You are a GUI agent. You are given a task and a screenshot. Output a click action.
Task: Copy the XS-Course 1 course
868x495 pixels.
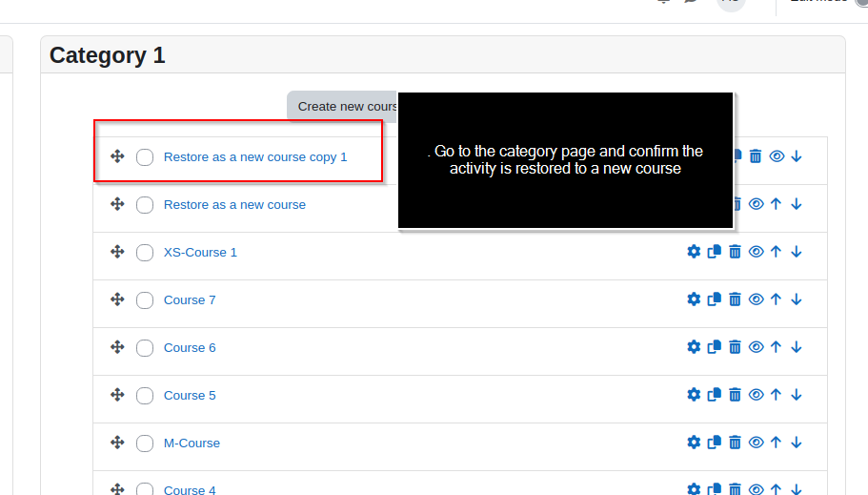click(x=714, y=252)
